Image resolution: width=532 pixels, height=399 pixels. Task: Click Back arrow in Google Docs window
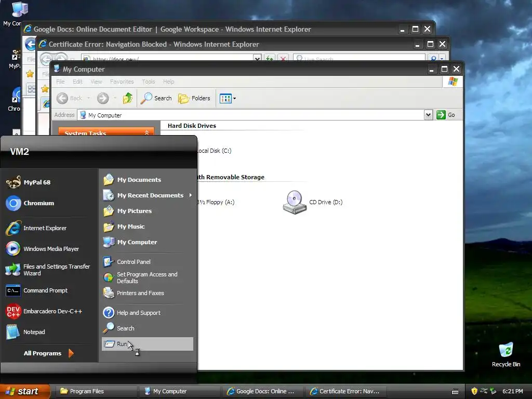coord(30,44)
